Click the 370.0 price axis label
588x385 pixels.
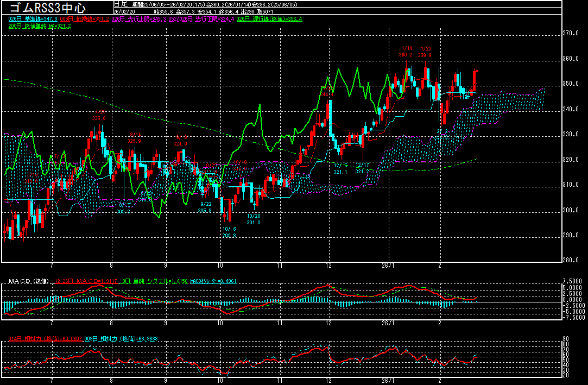(x=571, y=34)
